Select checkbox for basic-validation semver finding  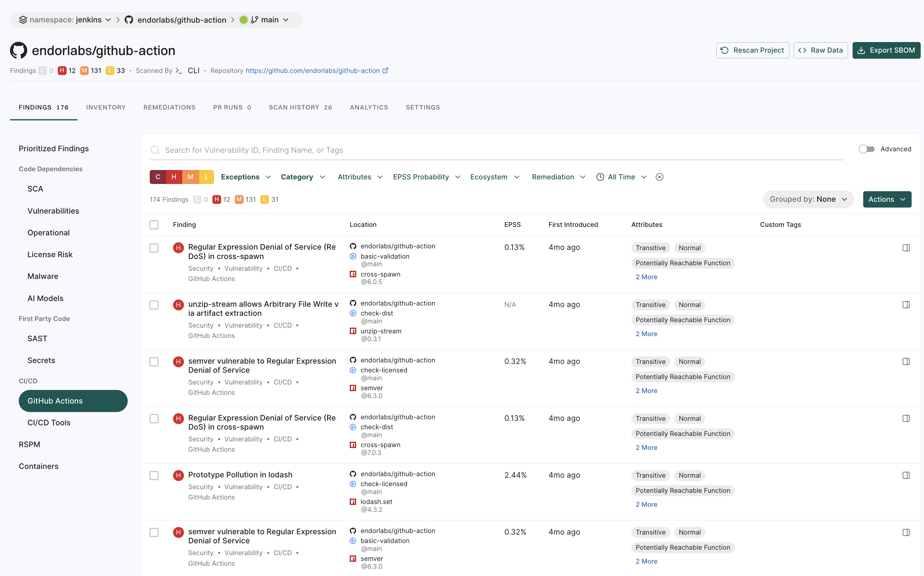[154, 532]
